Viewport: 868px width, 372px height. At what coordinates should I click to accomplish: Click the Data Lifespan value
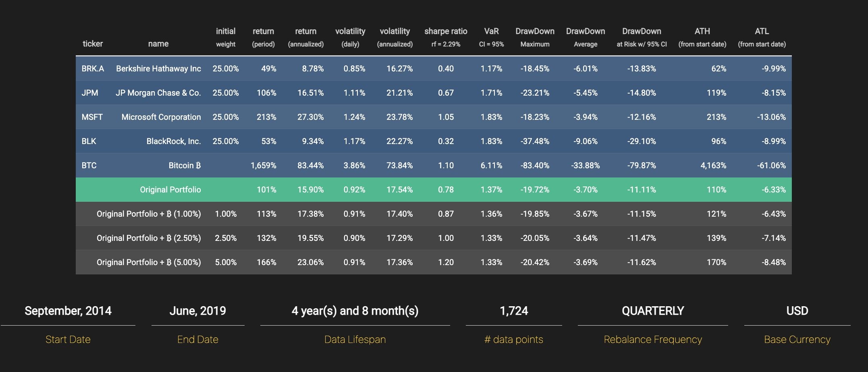[x=355, y=311]
